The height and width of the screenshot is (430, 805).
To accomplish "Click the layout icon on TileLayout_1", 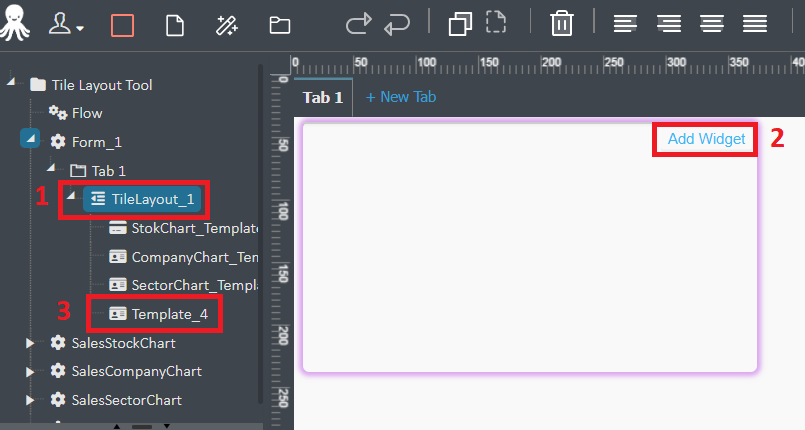I will (98, 199).
